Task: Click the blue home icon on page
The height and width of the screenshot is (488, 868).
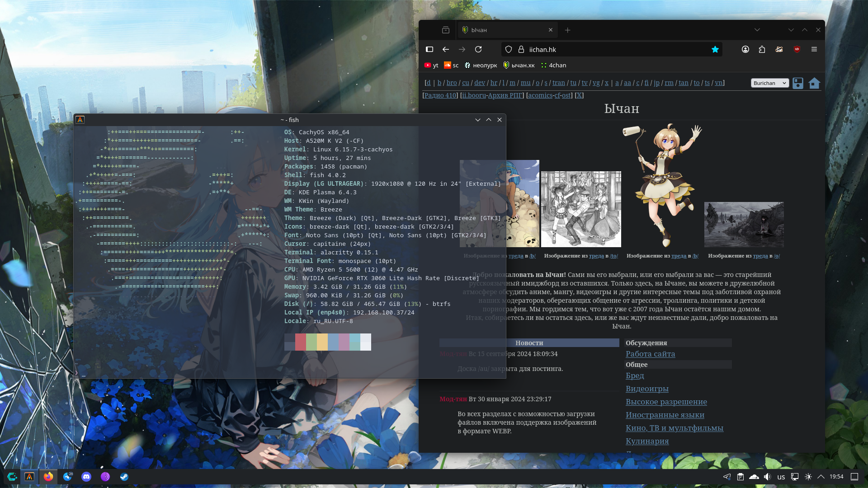Action: 814,83
